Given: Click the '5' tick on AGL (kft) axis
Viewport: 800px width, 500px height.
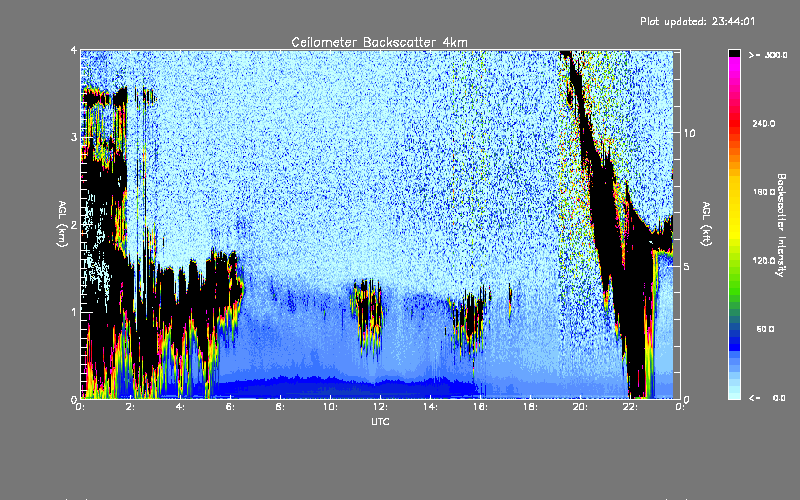Looking at the screenshot, I should [686, 266].
